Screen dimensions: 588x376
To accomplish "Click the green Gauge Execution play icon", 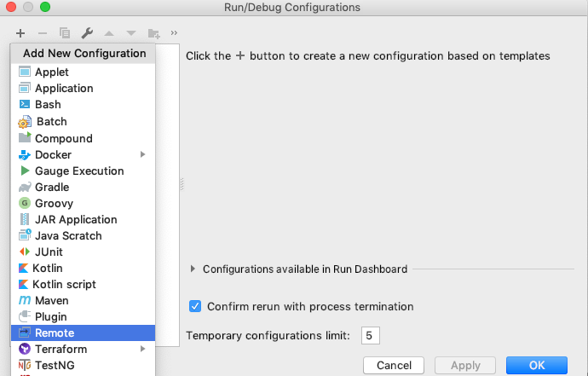I will pos(25,171).
